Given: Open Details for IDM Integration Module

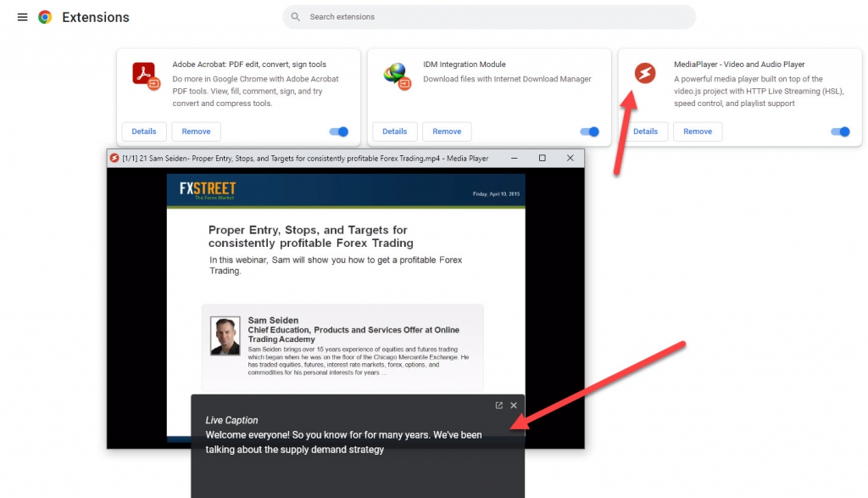Looking at the screenshot, I should tap(395, 131).
